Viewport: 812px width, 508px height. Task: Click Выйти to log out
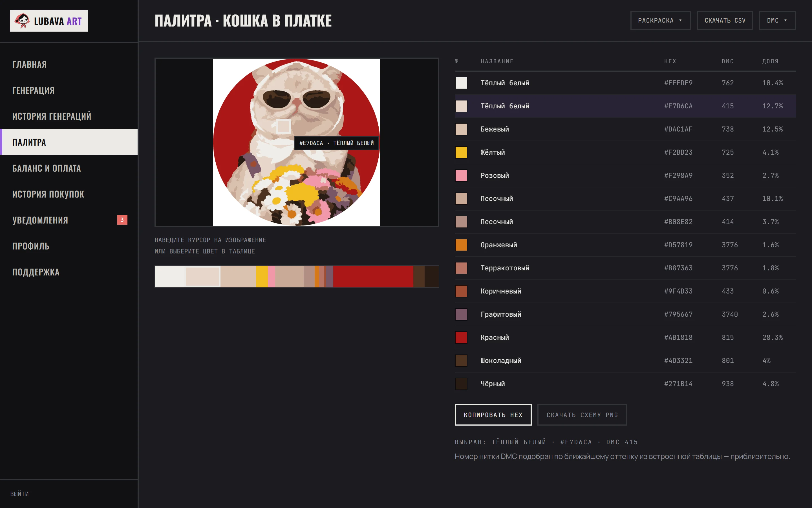(x=19, y=494)
